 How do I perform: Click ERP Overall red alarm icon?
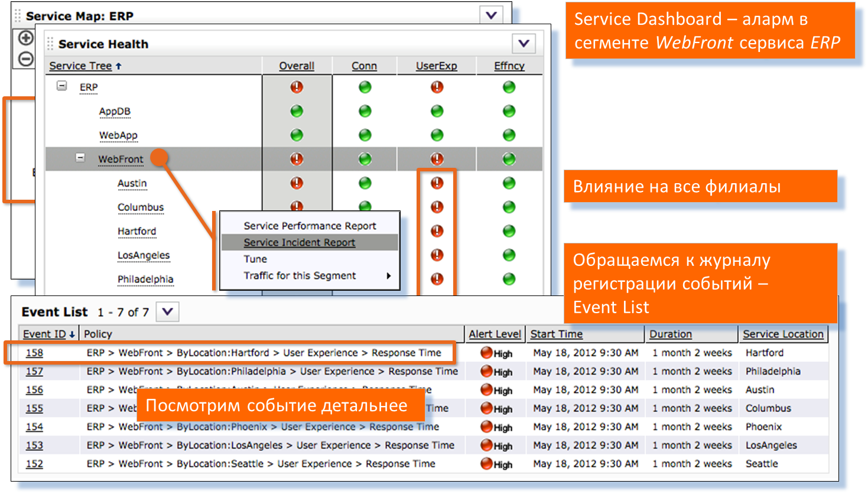click(x=297, y=87)
